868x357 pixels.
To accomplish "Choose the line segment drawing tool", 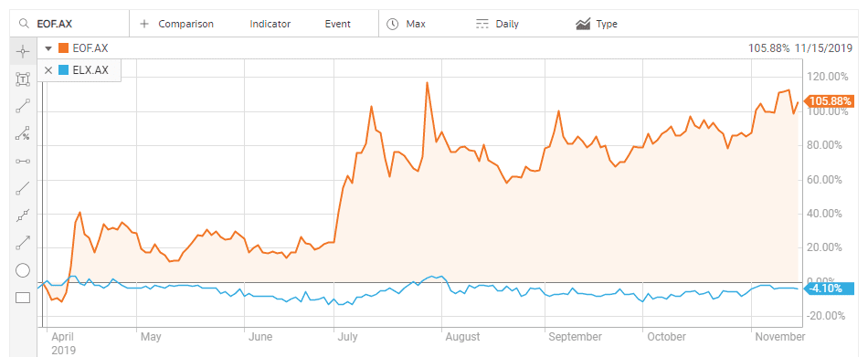I will 22,106.
